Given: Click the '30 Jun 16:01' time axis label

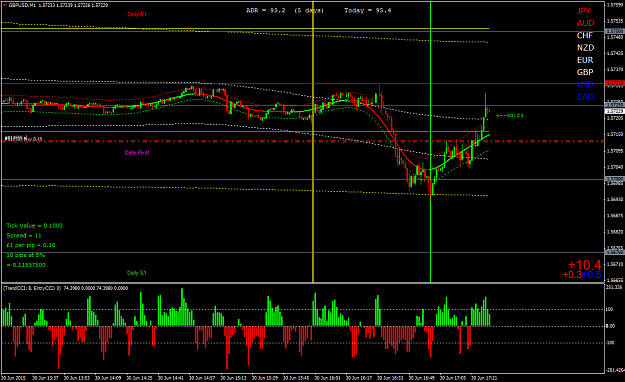Looking at the screenshot, I should coord(328,378).
